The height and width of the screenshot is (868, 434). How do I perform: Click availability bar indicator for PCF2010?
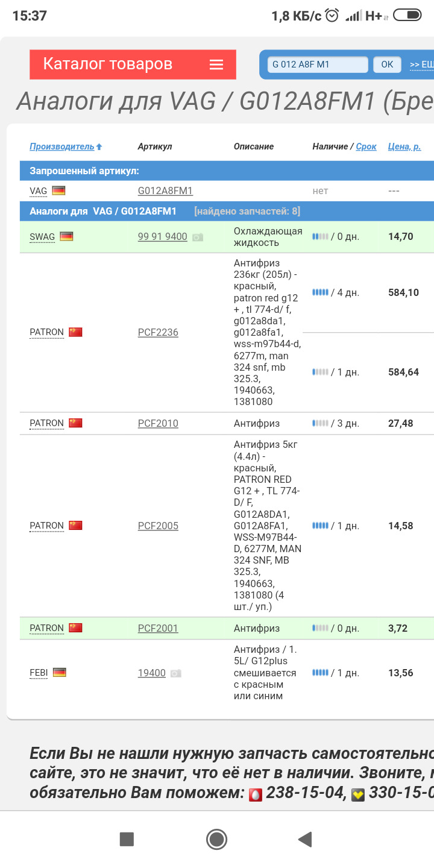[320, 423]
